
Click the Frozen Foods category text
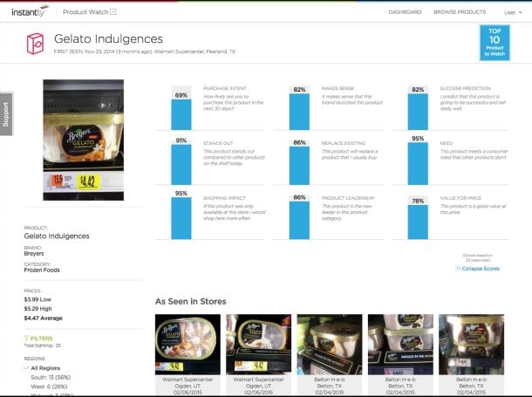coord(42,270)
